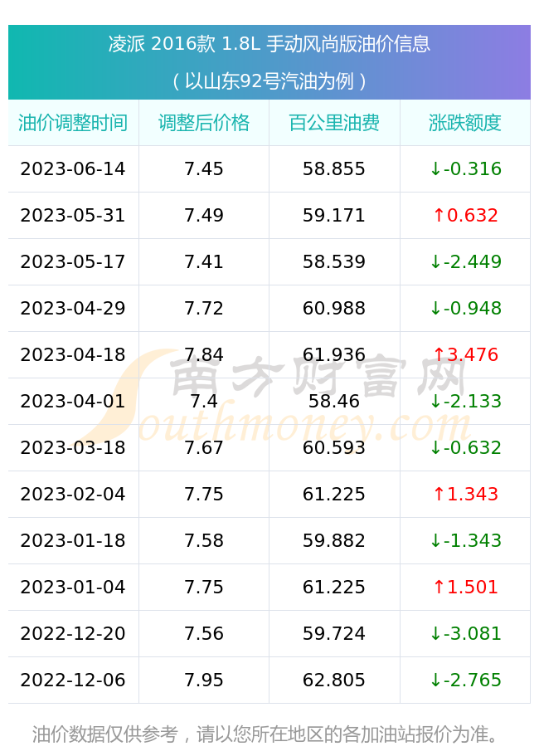The image size is (539, 756).
Task: Click the red up arrow 0.632
Action: [x=465, y=216]
